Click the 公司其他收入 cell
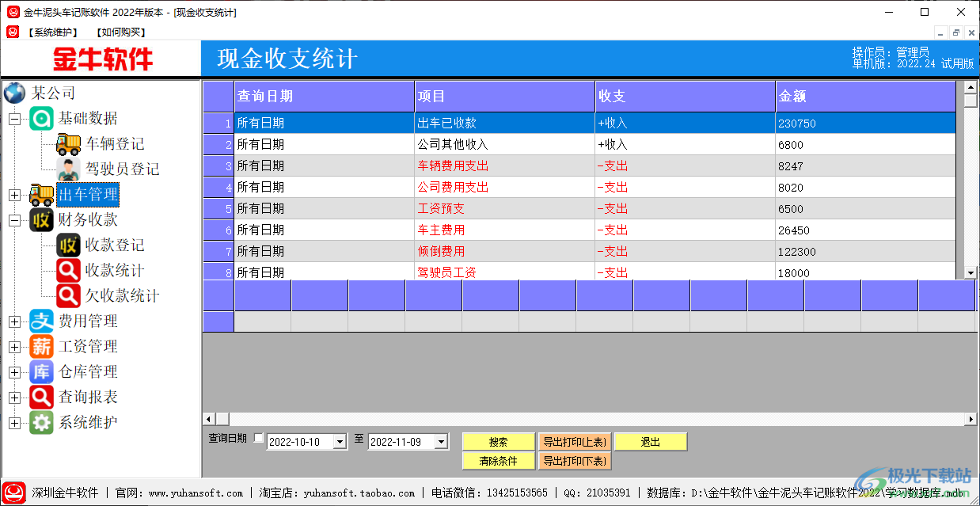980x506 pixels. tap(505, 145)
